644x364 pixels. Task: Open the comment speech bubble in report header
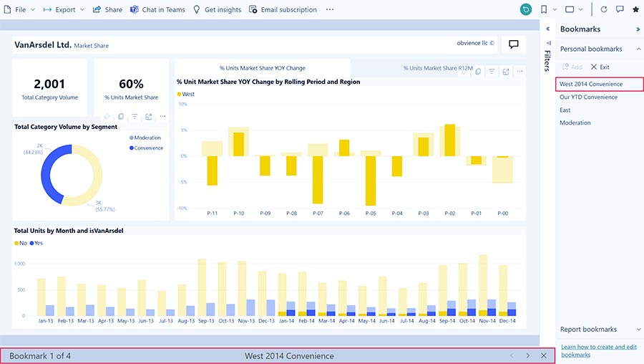513,44
